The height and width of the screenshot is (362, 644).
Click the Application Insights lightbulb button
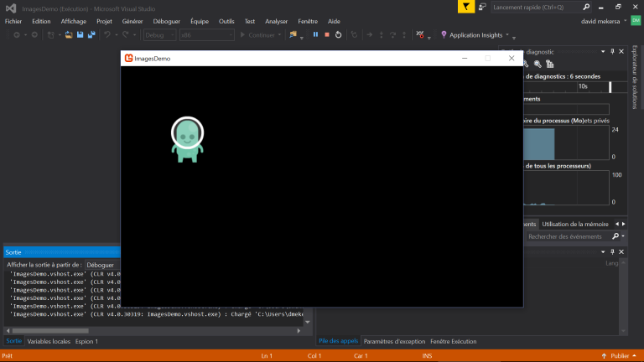[x=471, y=35]
